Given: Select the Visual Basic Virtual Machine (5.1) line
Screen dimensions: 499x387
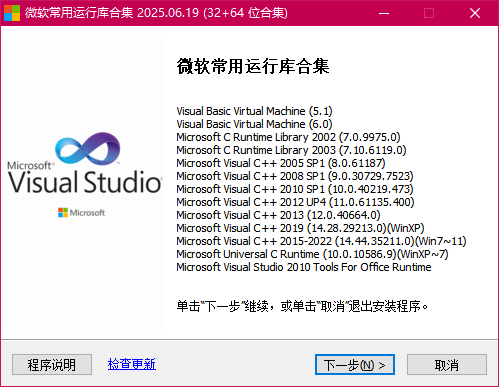Looking at the screenshot, I should tap(254, 111).
